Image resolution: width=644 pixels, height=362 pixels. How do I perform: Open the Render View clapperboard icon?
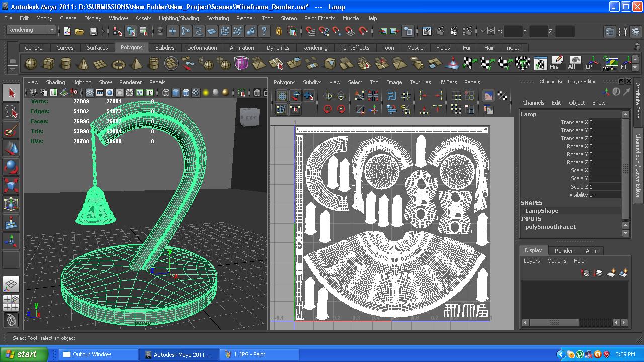point(427,31)
